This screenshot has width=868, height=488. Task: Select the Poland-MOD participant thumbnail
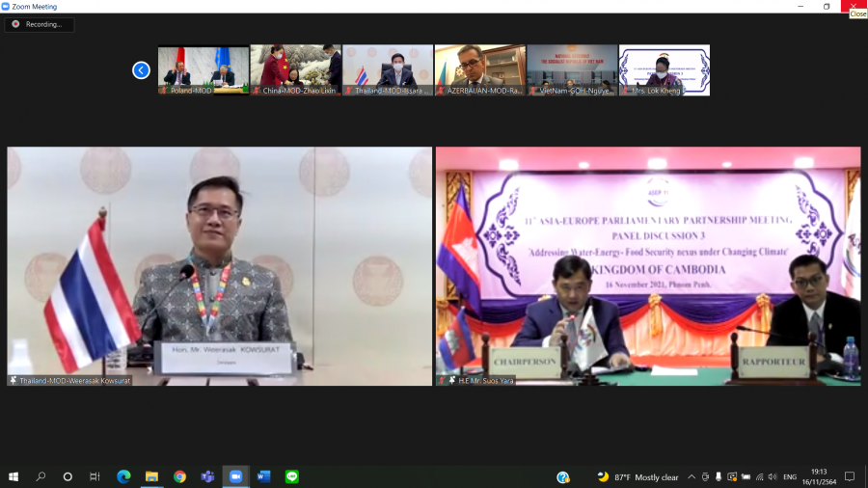tap(203, 69)
